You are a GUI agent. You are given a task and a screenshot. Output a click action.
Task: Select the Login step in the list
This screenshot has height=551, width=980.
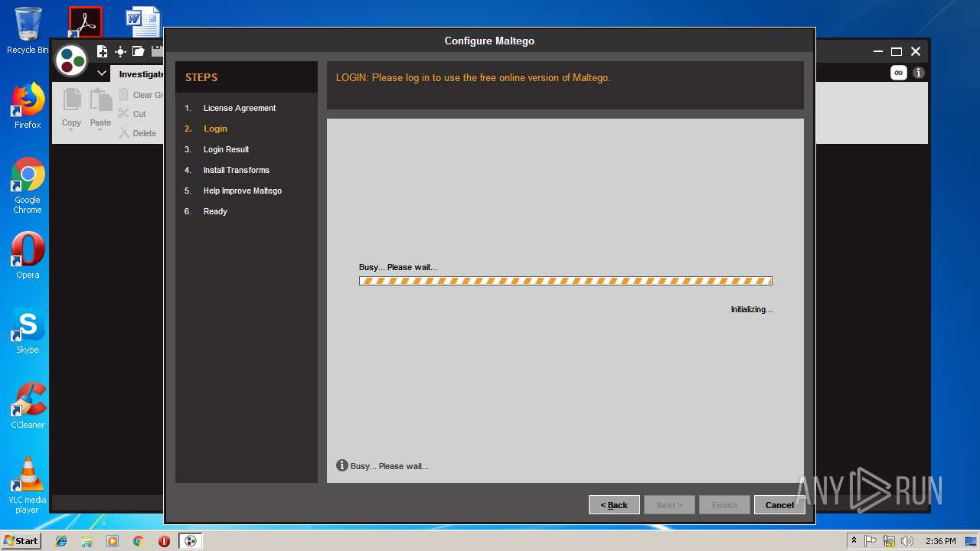215,129
